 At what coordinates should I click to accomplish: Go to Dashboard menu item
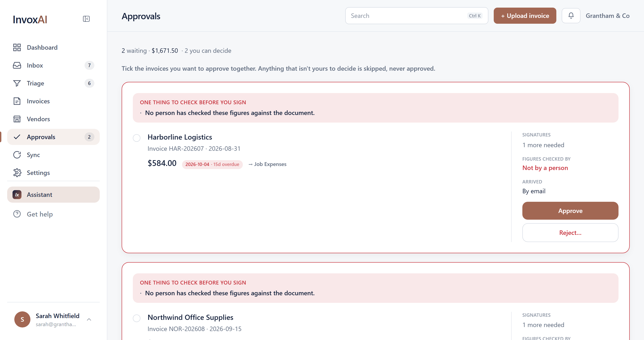53,47
